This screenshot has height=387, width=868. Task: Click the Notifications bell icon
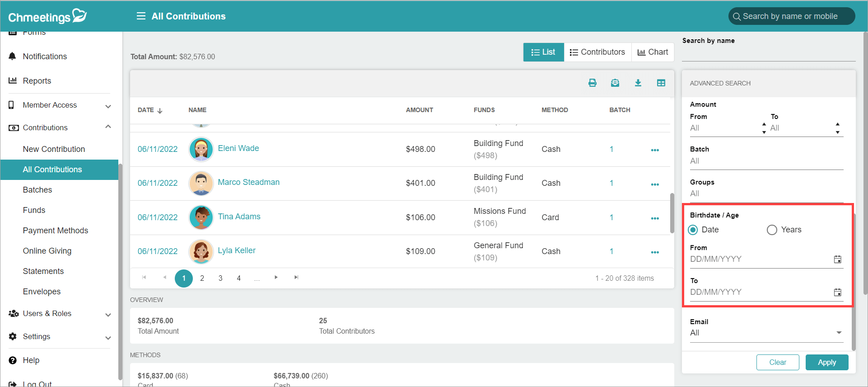coord(12,56)
